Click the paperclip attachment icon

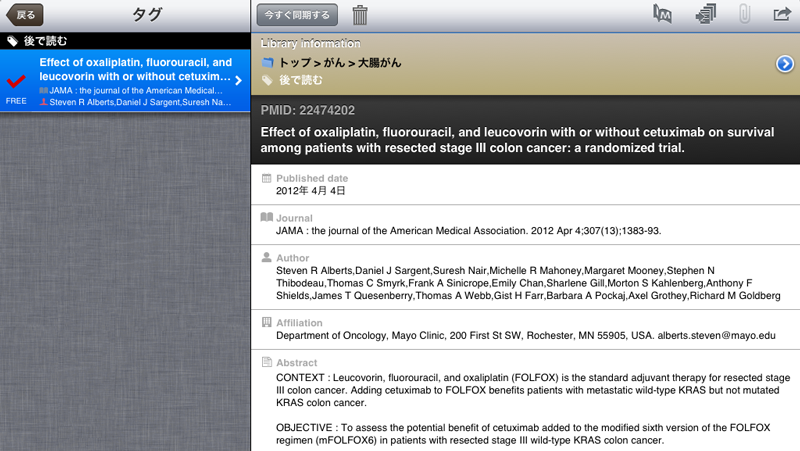pyautogui.click(x=744, y=14)
